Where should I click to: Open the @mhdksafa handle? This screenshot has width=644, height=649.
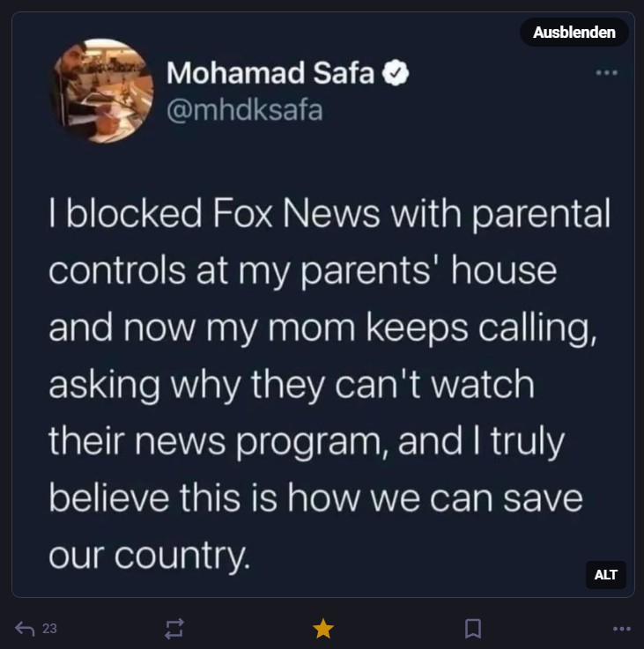click(244, 110)
